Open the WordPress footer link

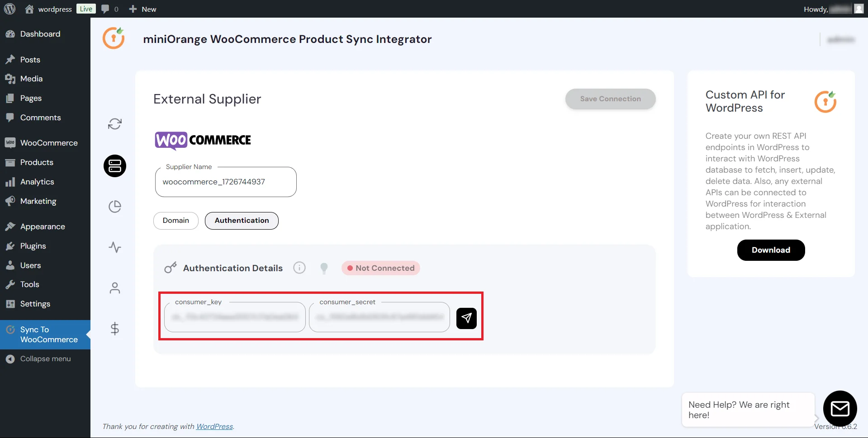214,426
